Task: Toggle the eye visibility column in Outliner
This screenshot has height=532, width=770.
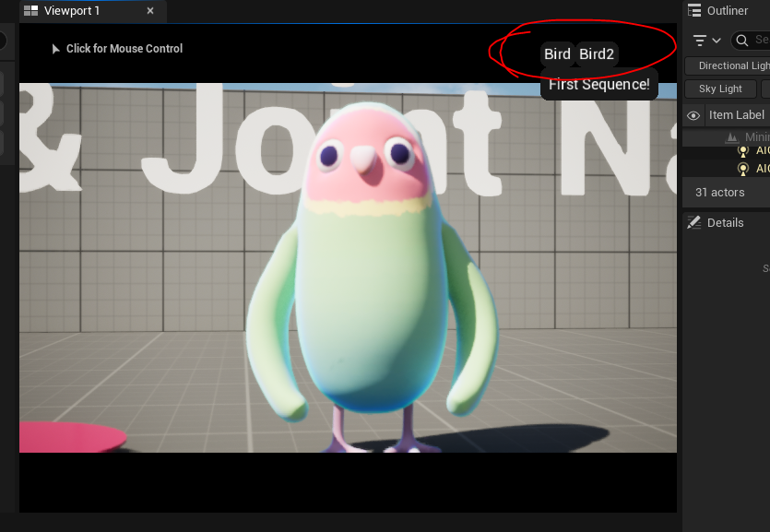Action: pyautogui.click(x=693, y=115)
